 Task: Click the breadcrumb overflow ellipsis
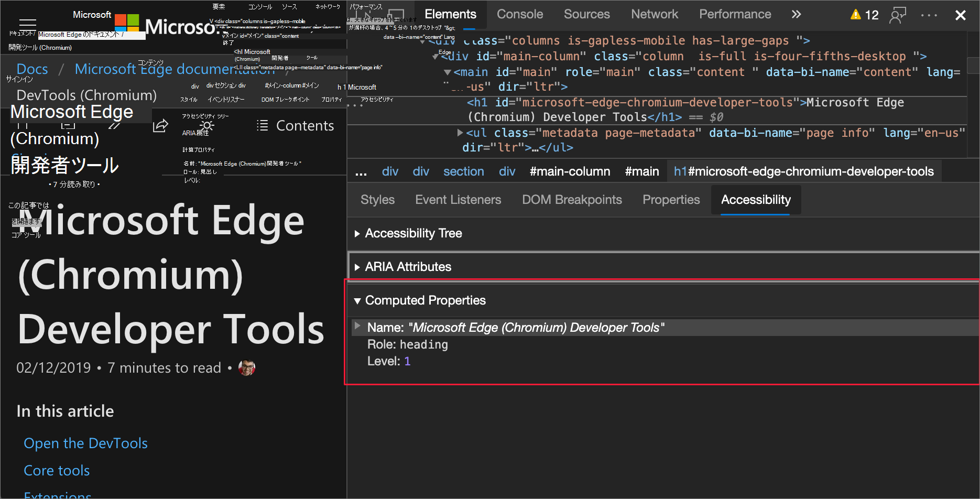point(361,172)
